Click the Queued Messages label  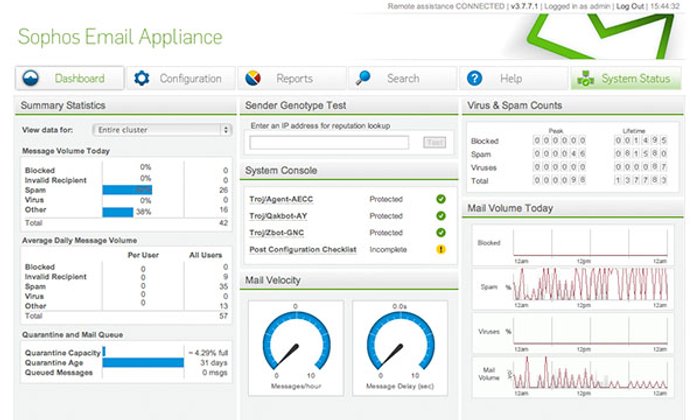coord(58,373)
